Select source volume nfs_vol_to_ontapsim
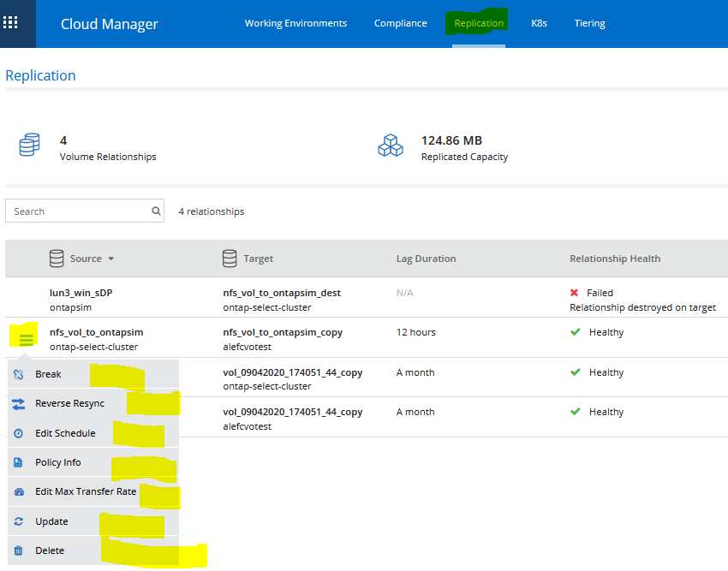Image resolution: width=728 pixels, height=571 pixels. click(97, 332)
